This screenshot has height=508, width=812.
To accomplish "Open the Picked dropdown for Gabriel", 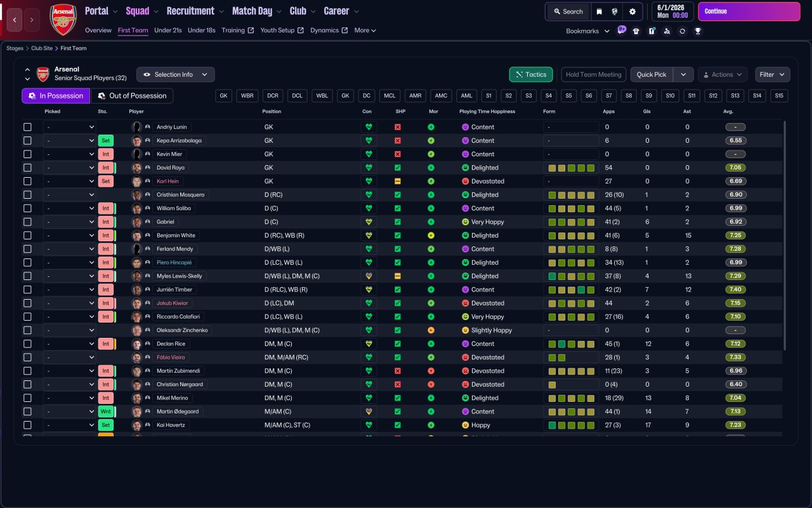I will [x=70, y=222].
